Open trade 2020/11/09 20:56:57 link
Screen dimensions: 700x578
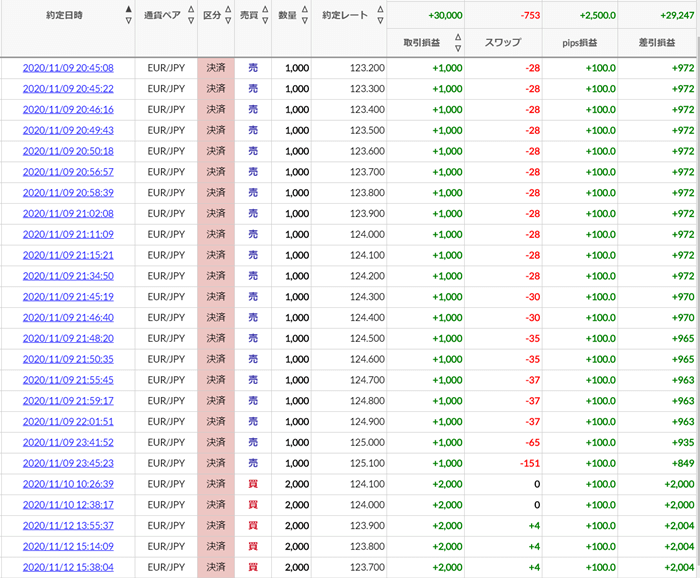(x=68, y=172)
